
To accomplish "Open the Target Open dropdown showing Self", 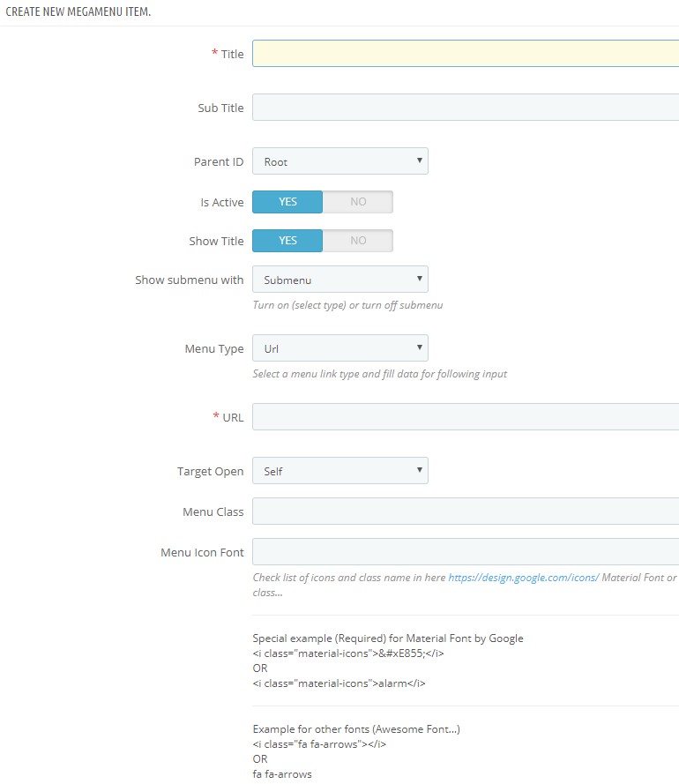I will pyautogui.click(x=340, y=471).
